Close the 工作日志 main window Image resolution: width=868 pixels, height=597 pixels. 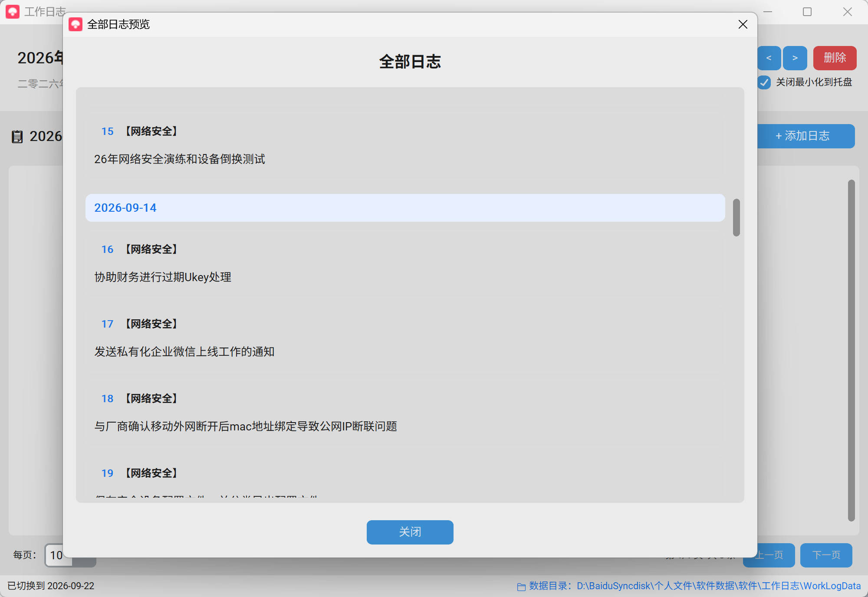coord(847,12)
